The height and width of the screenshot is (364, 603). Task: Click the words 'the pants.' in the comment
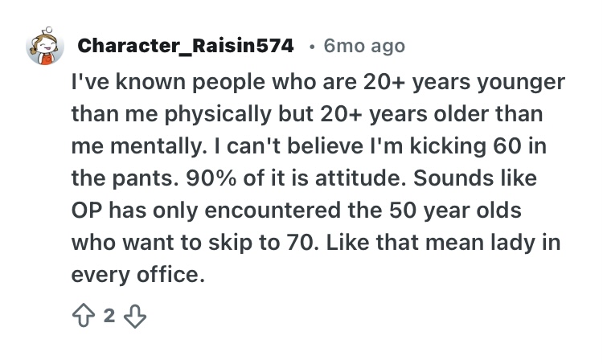click(x=125, y=178)
